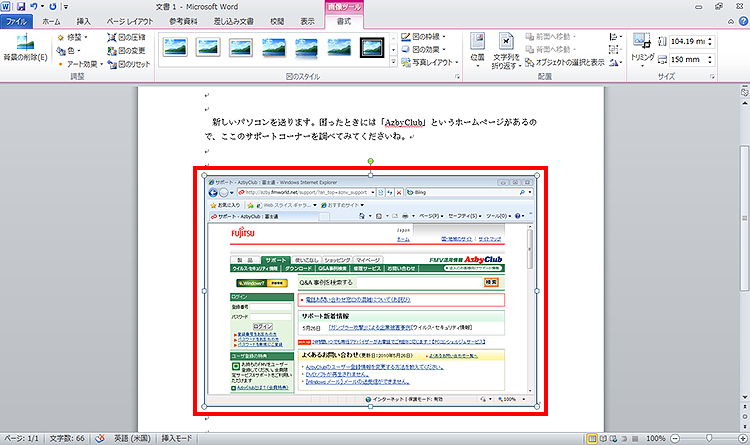Viewport: 750px width, 445px height.
Task: Switch to web layout view button
Action: [614, 438]
